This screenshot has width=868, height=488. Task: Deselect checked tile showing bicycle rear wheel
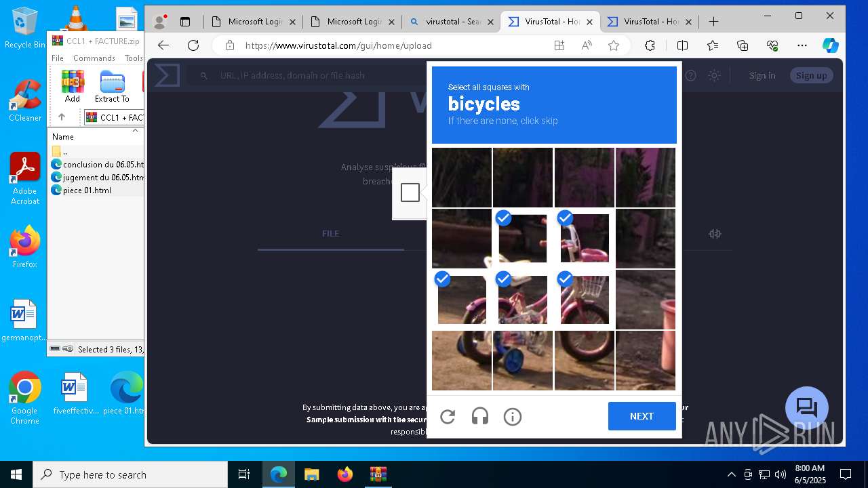pos(462,300)
